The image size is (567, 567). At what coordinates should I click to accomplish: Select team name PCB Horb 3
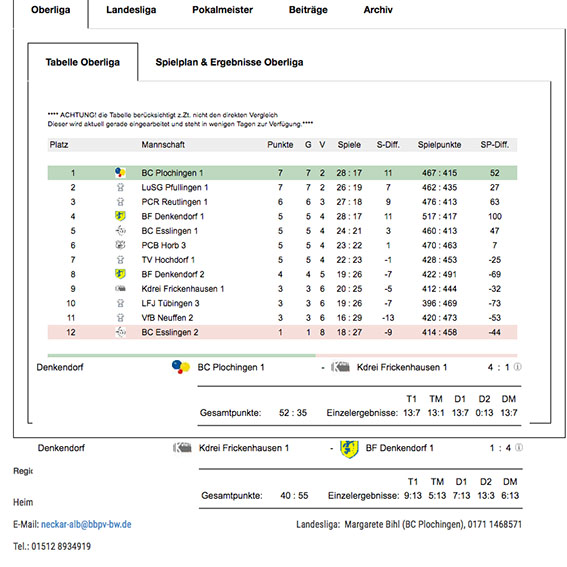[x=163, y=245]
